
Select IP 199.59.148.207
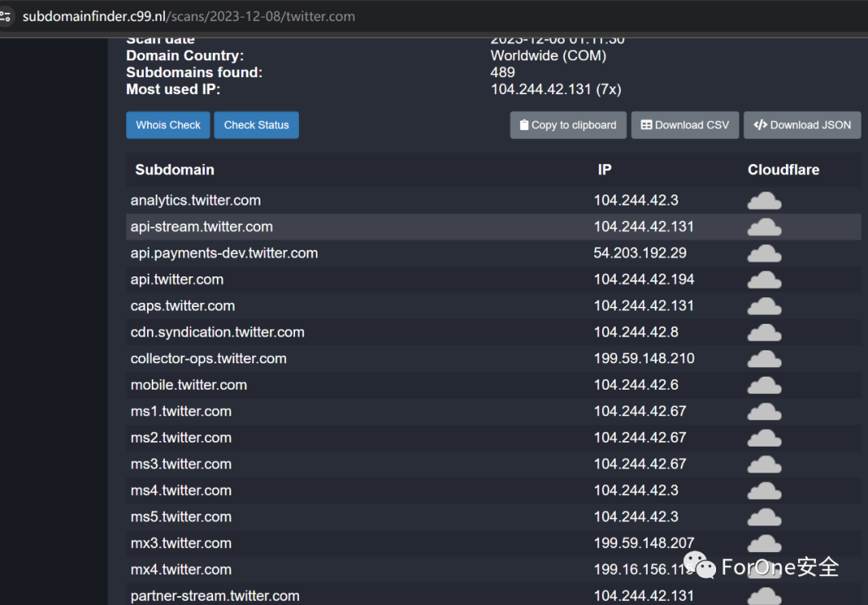[644, 543]
